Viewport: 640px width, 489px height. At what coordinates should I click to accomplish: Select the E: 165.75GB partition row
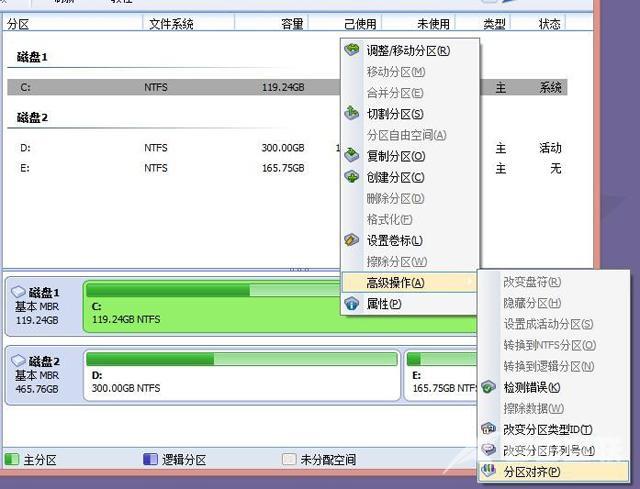[x=170, y=168]
